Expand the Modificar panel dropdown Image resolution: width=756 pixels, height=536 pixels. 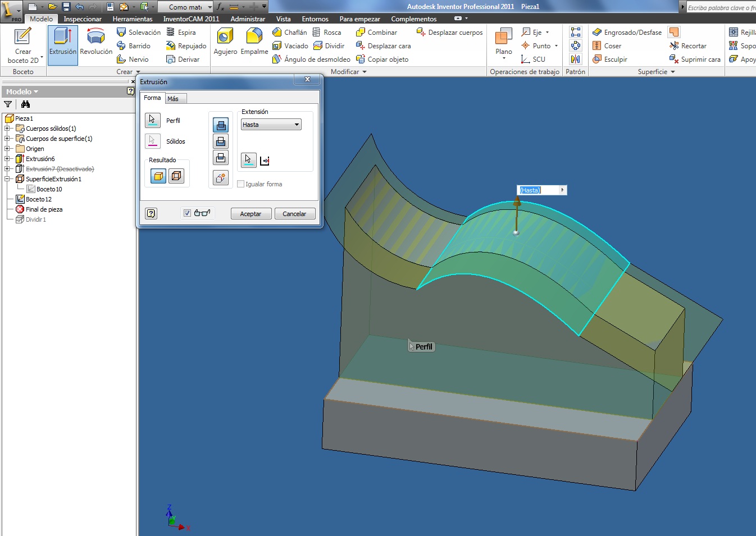(349, 72)
